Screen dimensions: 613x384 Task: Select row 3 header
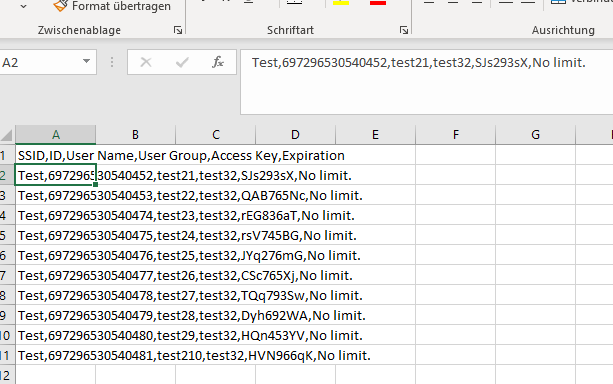click(7, 195)
